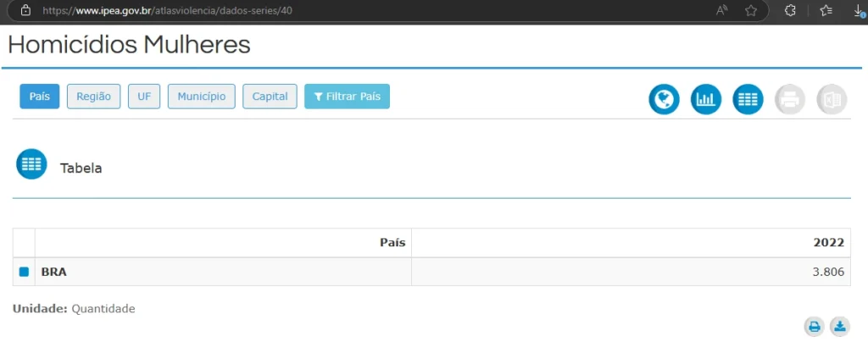View site information via lock icon
Viewport: 868px width, 342px height.
(25, 11)
